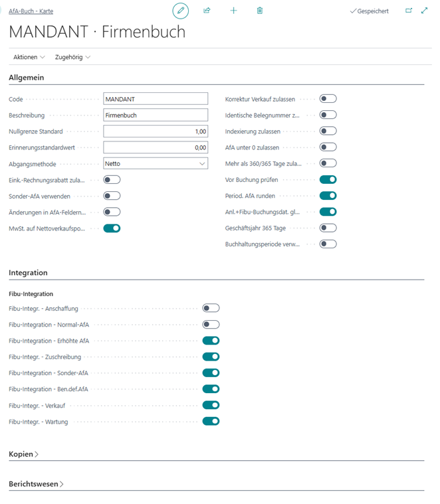Open the Zugehörig menu
This screenshot has width=440, height=504.
click(72, 57)
